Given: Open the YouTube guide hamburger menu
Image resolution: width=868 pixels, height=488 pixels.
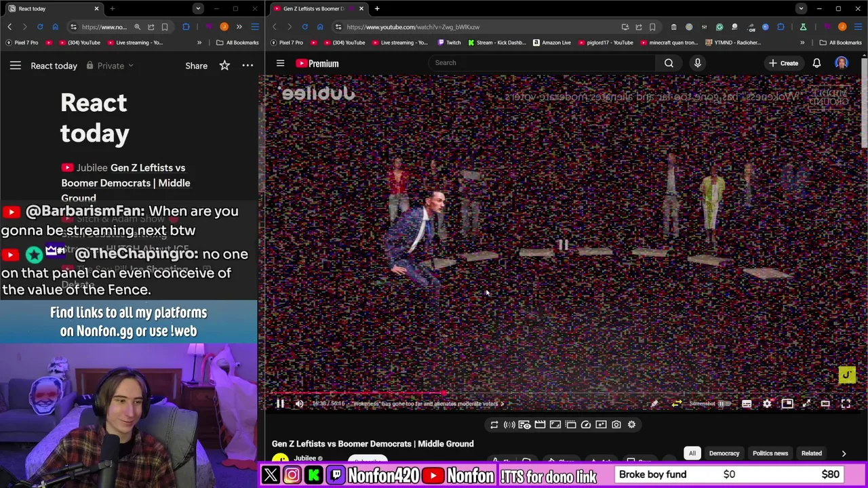Looking at the screenshot, I should (280, 63).
